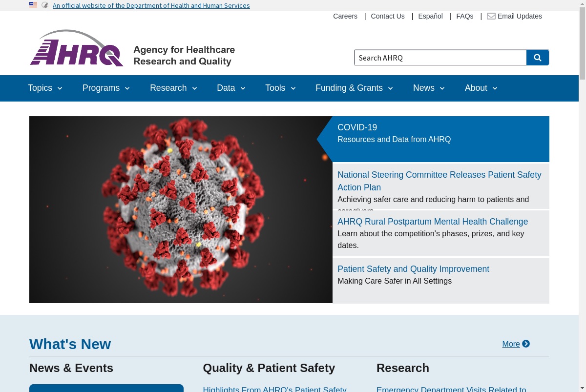
Task: Expand the Tools menu chevron
Action: click(293, 88)
